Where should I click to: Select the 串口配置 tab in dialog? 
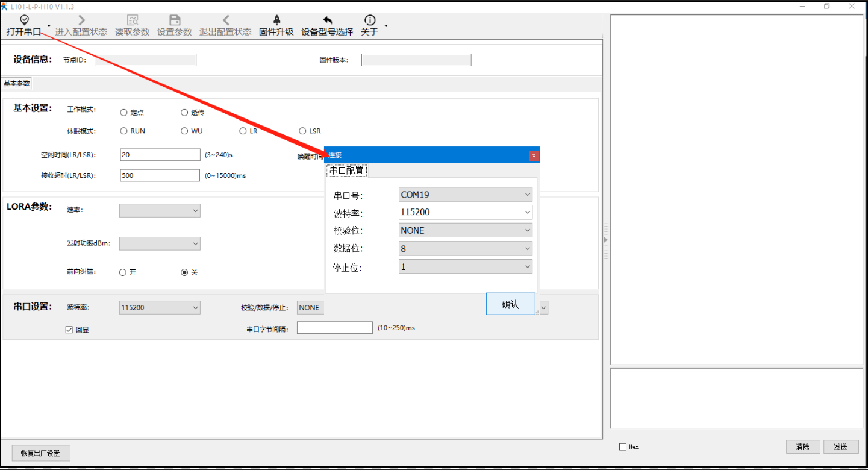(346, 171)
